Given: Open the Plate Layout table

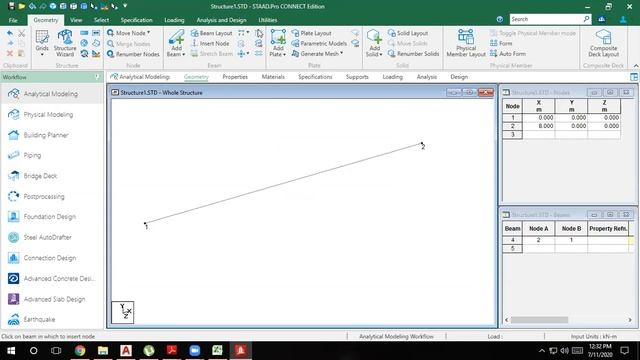Looking at the screenshot, I should tap(311, 33).
